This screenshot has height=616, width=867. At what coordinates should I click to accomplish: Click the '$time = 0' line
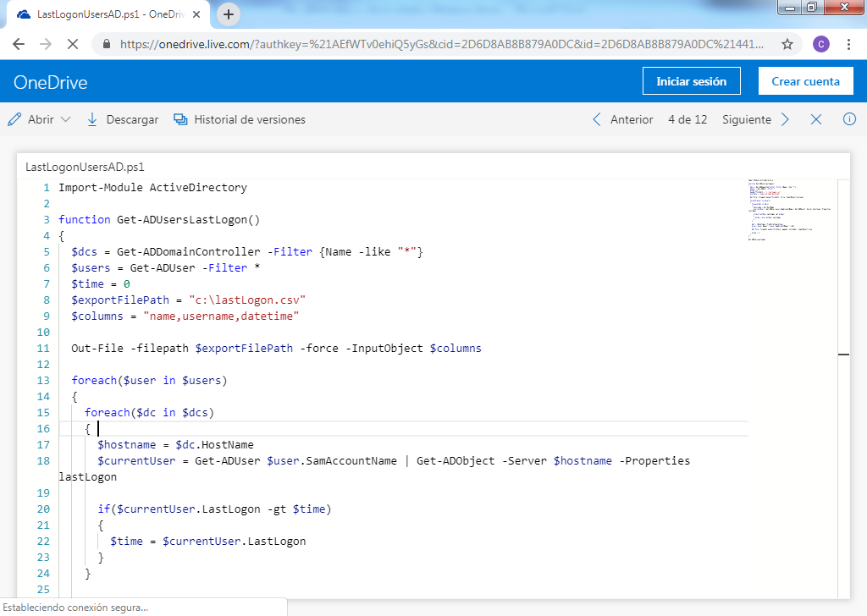point(101,283)
